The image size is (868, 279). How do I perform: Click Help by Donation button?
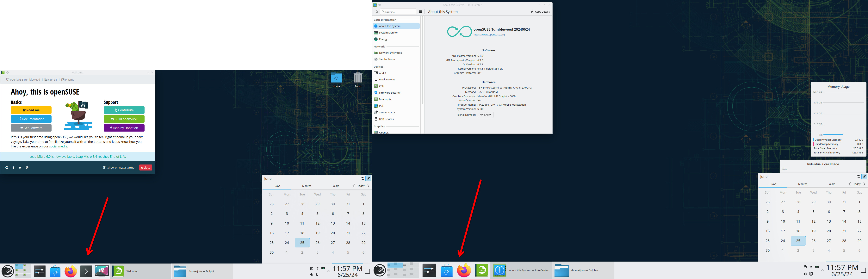point(124,128)
